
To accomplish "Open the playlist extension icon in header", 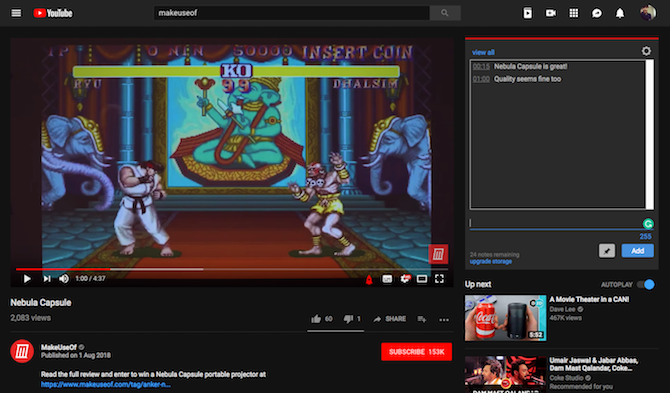I will pyautogui.click(x=528, y=13).
